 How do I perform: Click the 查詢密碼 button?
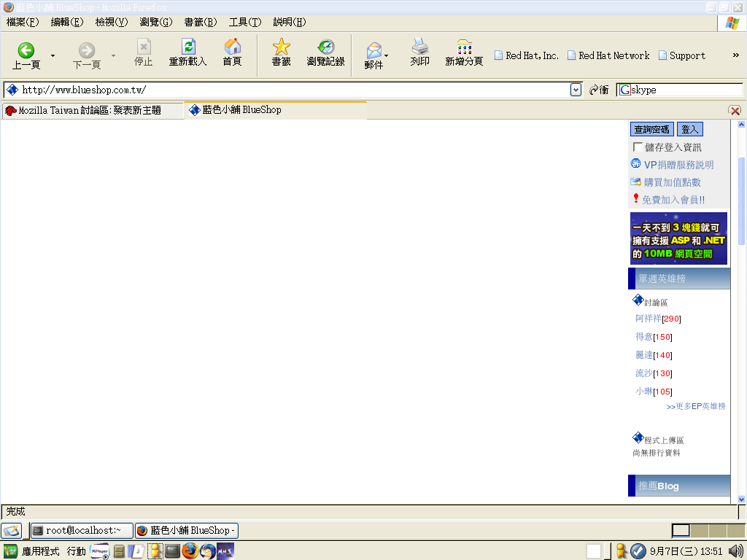point(651,129)
